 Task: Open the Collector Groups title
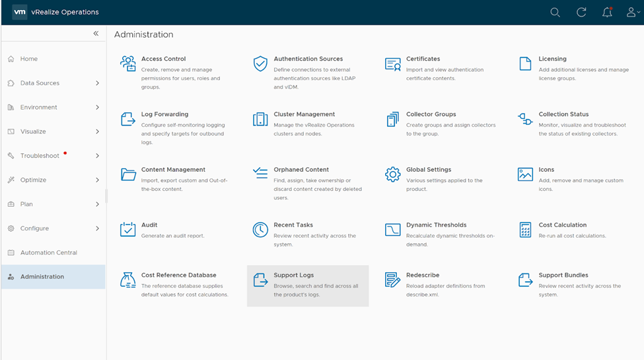pyautogui.click(x=431, y=114)
